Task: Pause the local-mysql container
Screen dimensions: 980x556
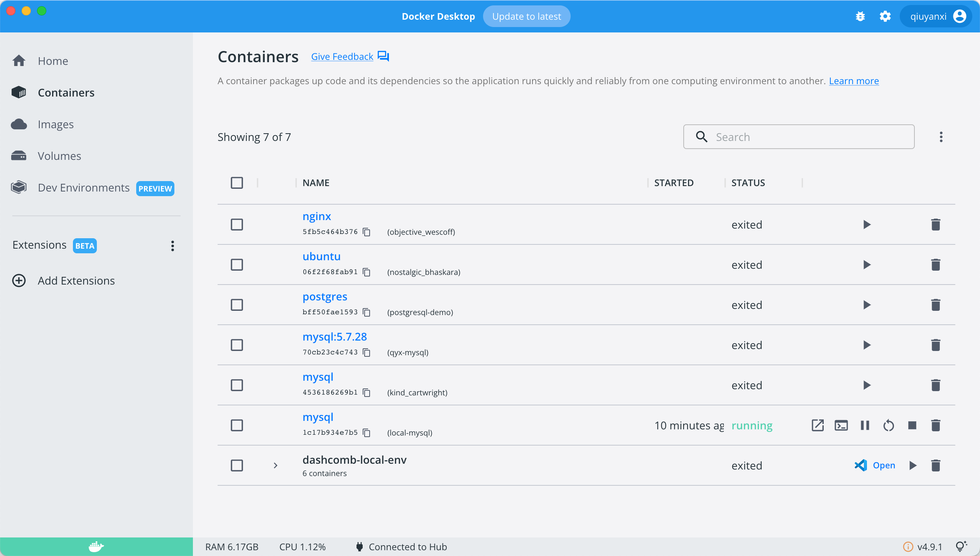Action: click(865, 425)
